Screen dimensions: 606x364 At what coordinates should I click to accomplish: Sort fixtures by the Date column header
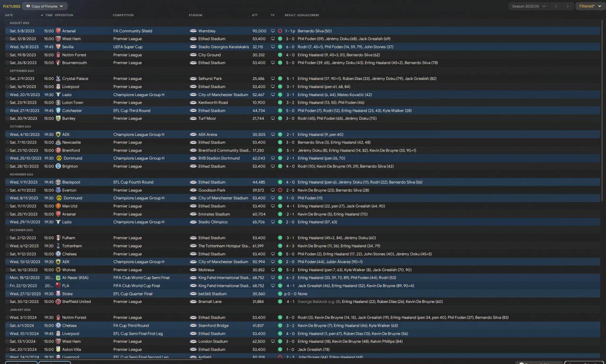(9, 15)
